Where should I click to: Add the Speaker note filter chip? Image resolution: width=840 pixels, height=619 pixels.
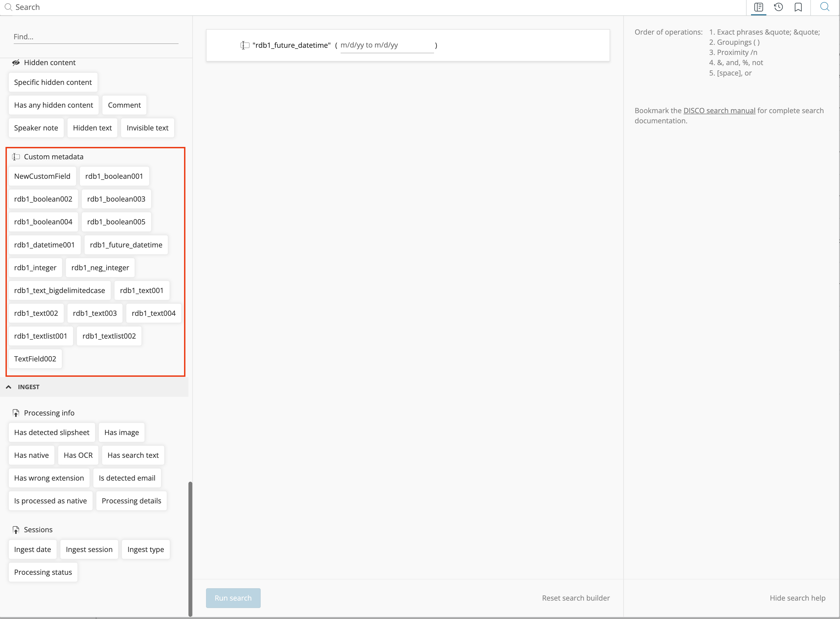click(x=36, y=128)
